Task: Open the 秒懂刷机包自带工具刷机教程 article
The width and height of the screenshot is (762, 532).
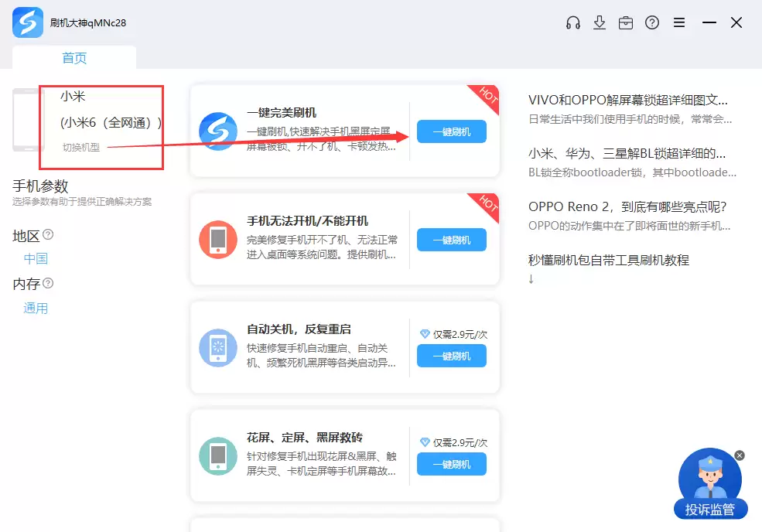Action: click(x=608, y=261)
